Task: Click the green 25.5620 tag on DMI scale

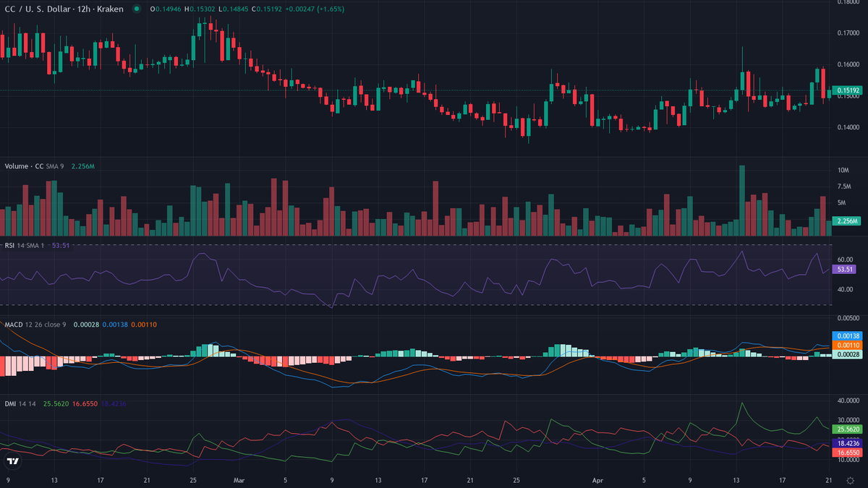Action: pyautogui.click(x=846, y=429)
